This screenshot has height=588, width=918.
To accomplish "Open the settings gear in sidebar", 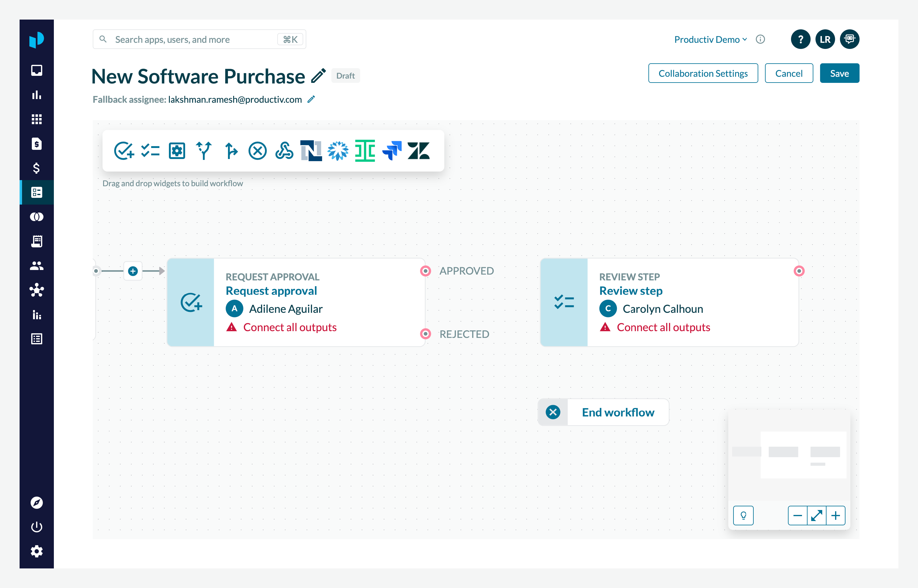I will coord(37,551).
